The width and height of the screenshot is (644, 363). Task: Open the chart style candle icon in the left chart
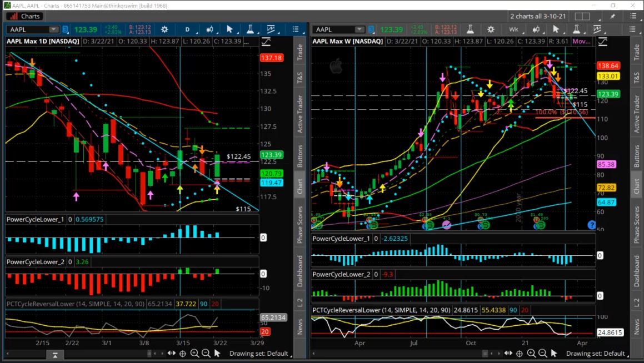[x=210, y=29]
